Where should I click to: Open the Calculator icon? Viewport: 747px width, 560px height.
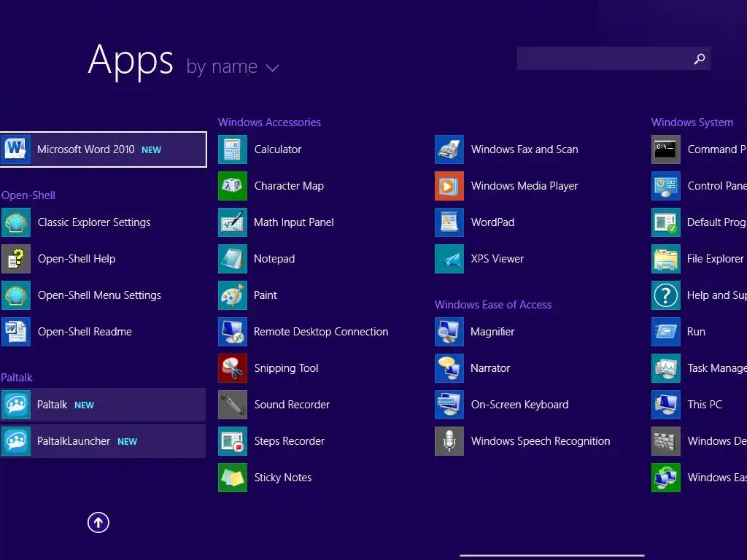tap(233, 149)
